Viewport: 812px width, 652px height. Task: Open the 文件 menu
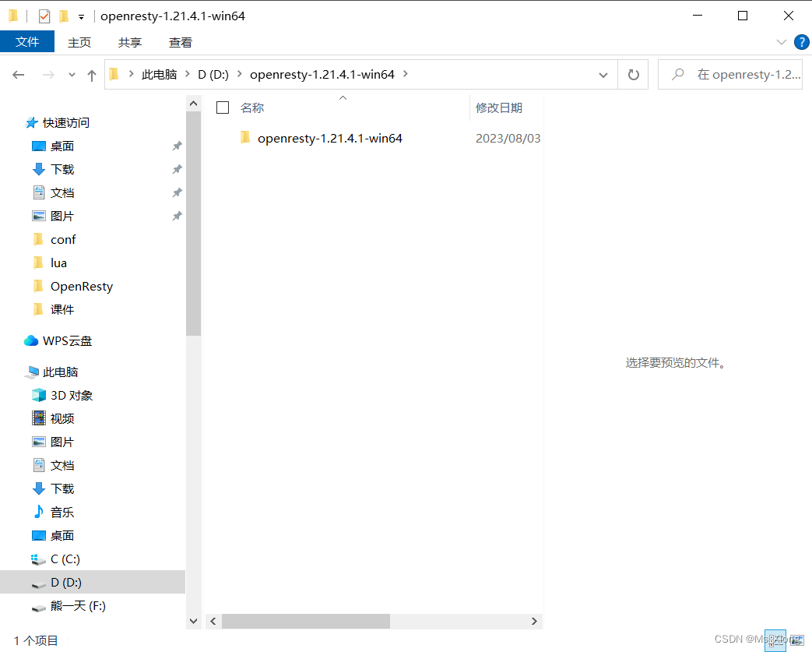click(x=27, y=42)
